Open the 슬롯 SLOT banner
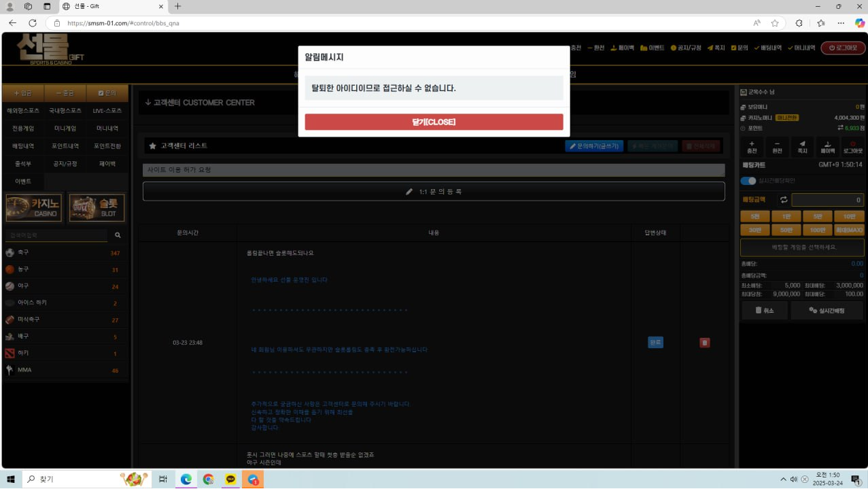868x489 pixels. click(x=97, y=208)
